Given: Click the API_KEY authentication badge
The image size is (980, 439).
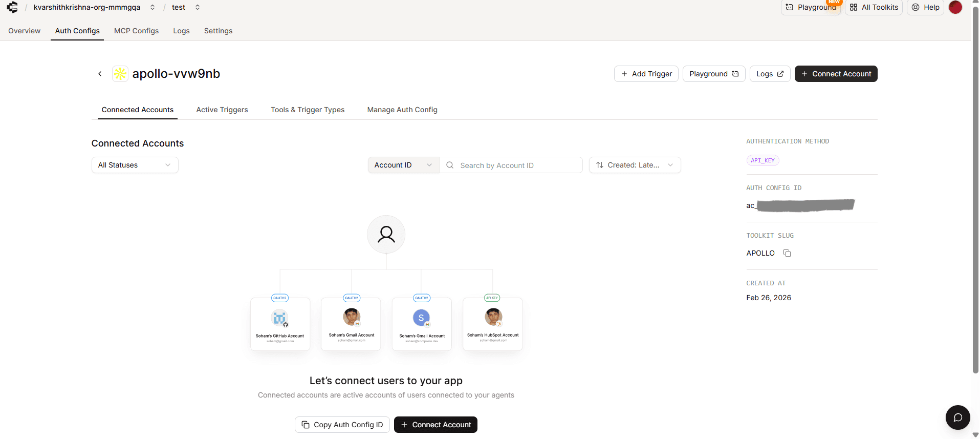Looking at the screenshot, I should tap(763, 160).
